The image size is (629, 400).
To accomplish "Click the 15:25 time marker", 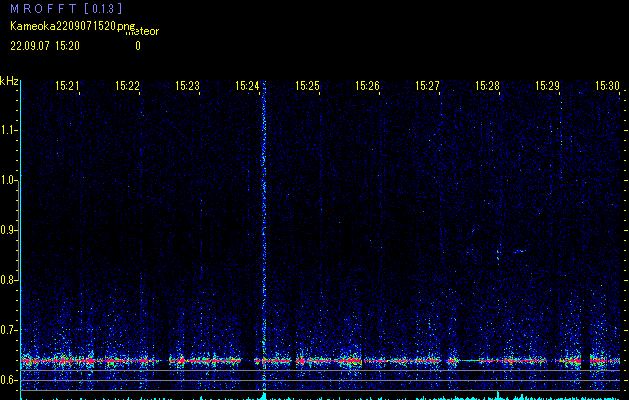I will tap(307, 85).
